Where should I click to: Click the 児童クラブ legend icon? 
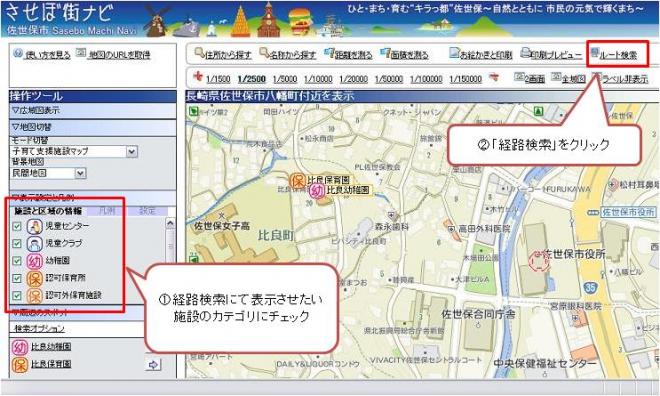[35, 244]
